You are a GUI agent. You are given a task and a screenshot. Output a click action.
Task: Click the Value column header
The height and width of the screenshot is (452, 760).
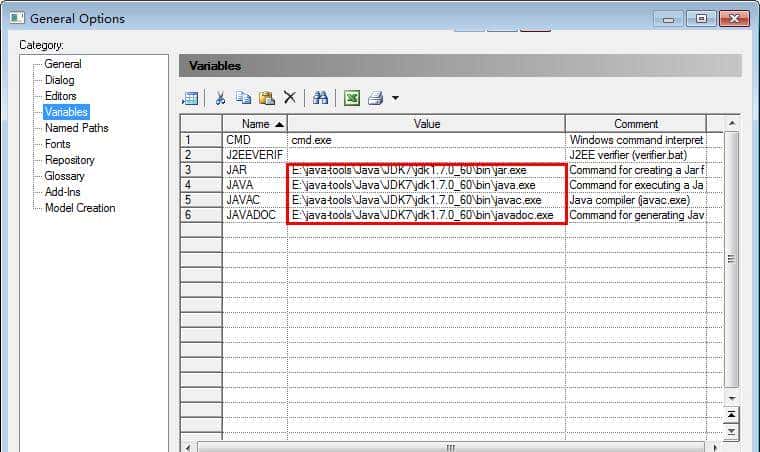tap(427, 124)
